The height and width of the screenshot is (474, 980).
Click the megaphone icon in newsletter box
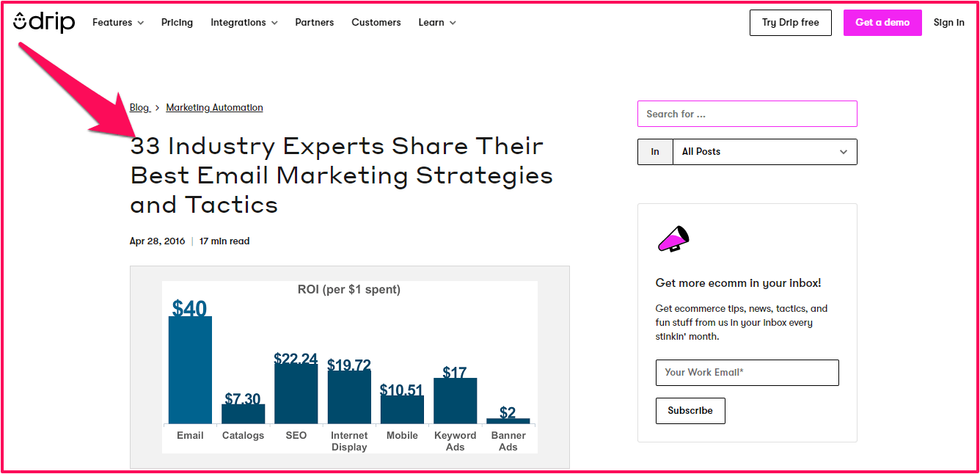(x=673, y=239)
